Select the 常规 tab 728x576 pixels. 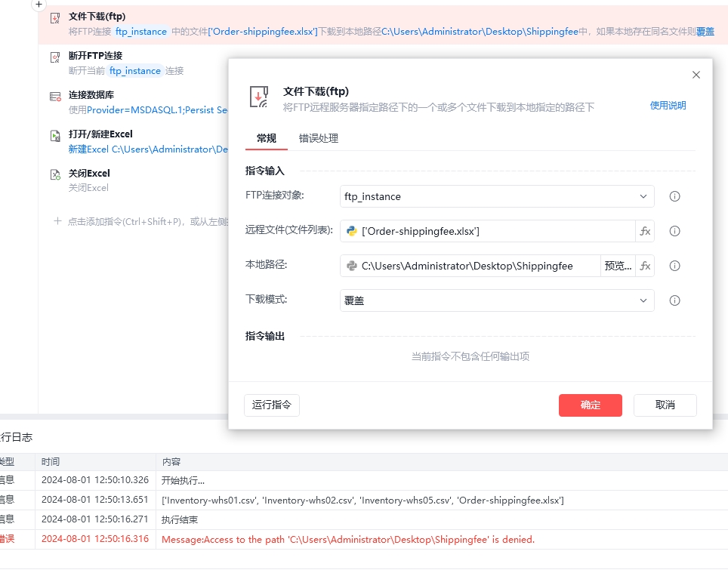coord(267,138)
